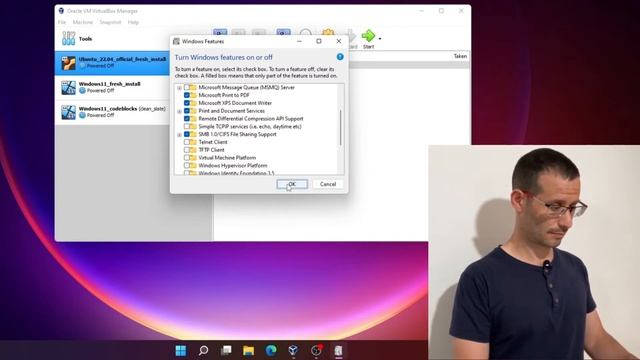Enable Microsoft Message Queue (MSMQ) Server checkbox
Viewport: 640px width, 360px height.
coord(187,87)
